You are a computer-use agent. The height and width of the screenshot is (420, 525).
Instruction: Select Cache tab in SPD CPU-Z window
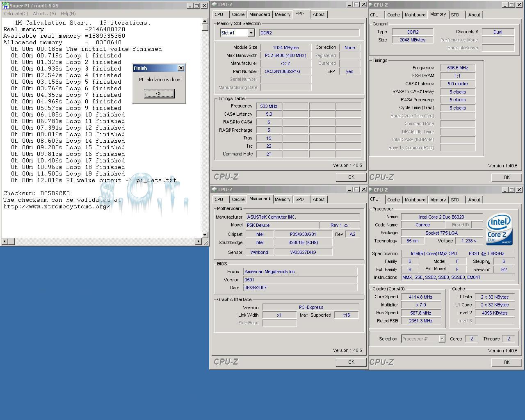(x=238, y=14)
